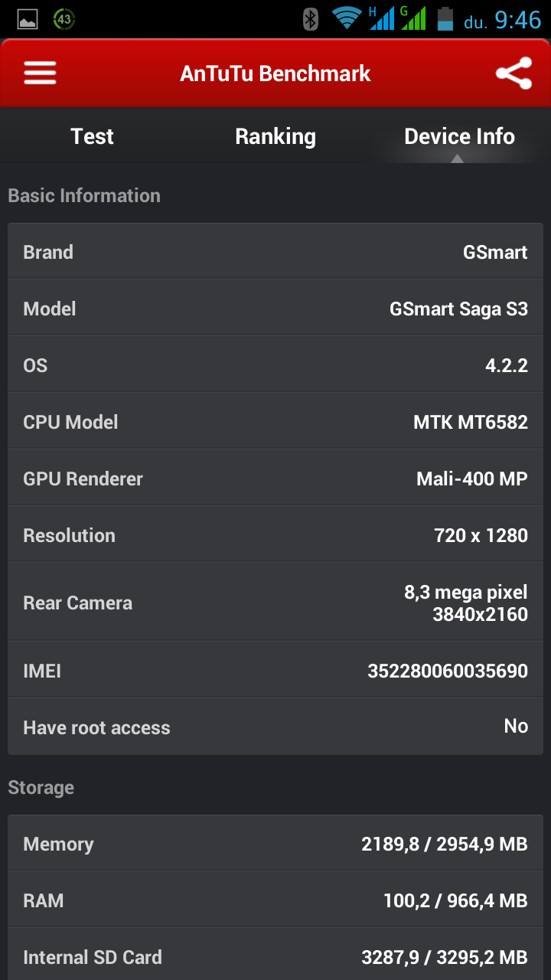The image size is (551, 980).
Task: Tap the Model GSmart Saga S3 row
Action: (275, 309)
